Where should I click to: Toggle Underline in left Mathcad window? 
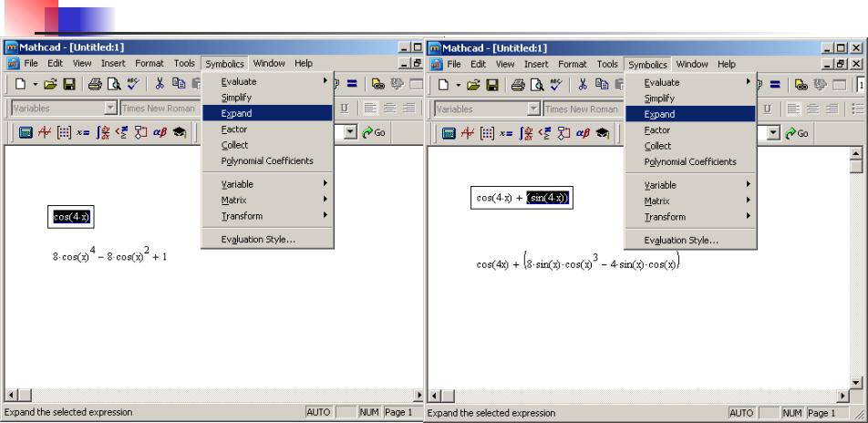pos(345,108)
